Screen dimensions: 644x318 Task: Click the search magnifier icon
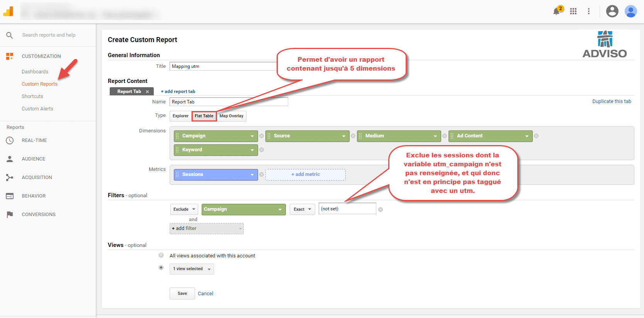(10, 35)
